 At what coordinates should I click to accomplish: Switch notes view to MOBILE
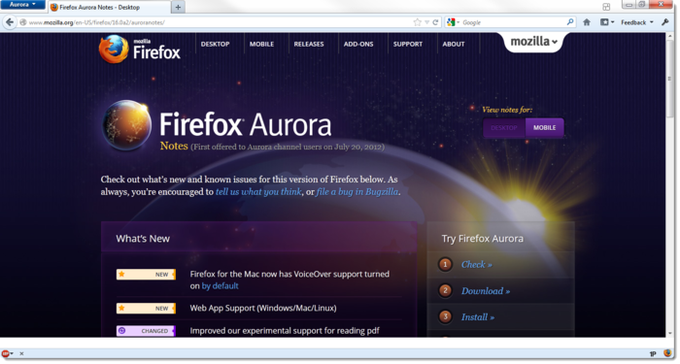(x=545, y=128)
